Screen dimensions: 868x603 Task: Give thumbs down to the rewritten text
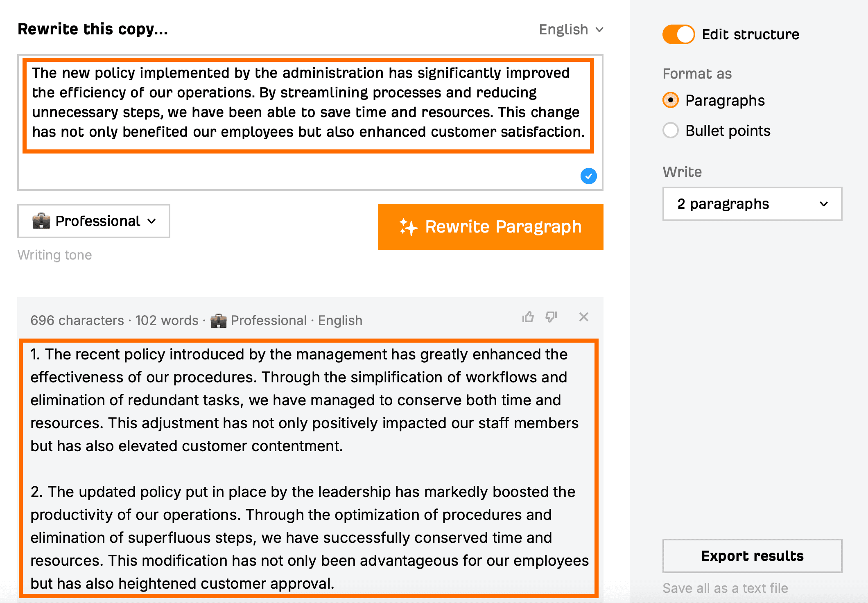pos(552,317)
